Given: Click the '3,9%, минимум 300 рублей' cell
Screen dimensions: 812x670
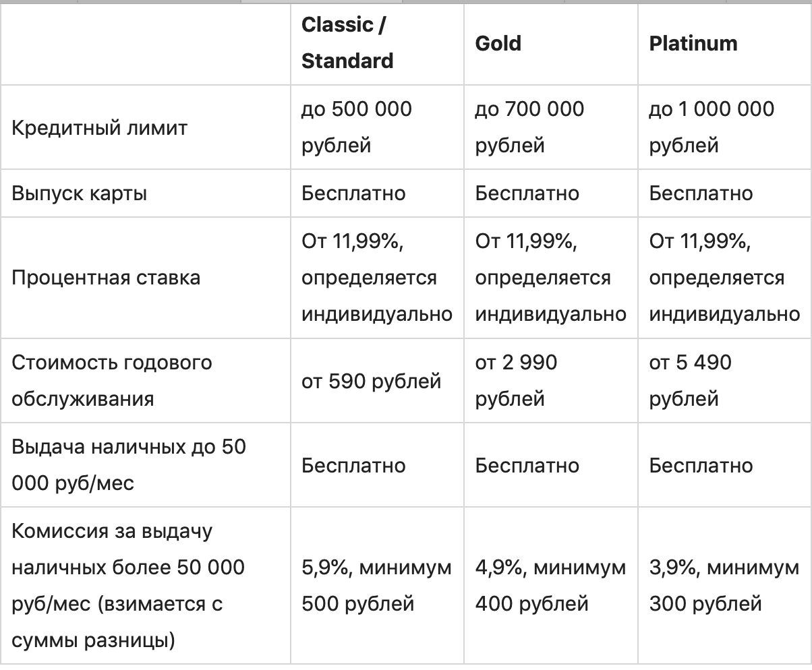Looking at the screenshot, I should pos(724,586).
